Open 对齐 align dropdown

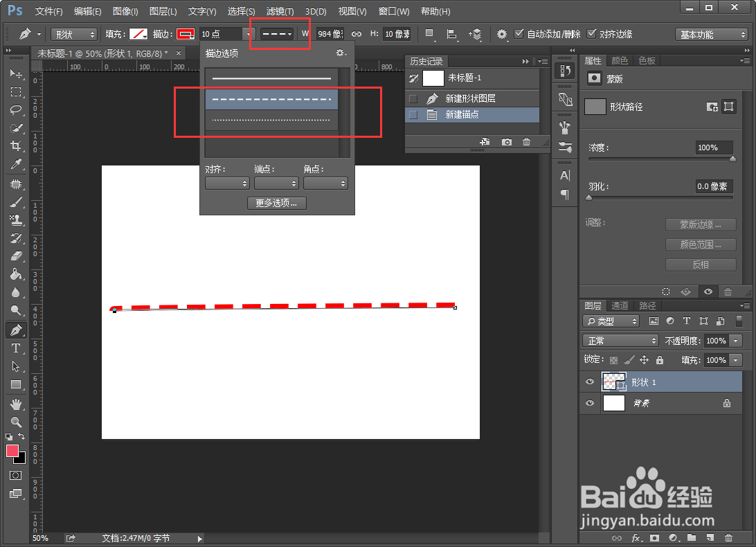[227, 183]
